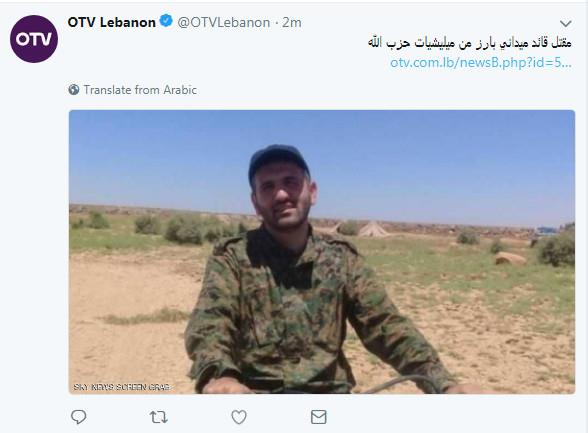Click the globe icon beside Translate
The height and width of the screenshot is (433, 588).
click(x=74, y=90)
